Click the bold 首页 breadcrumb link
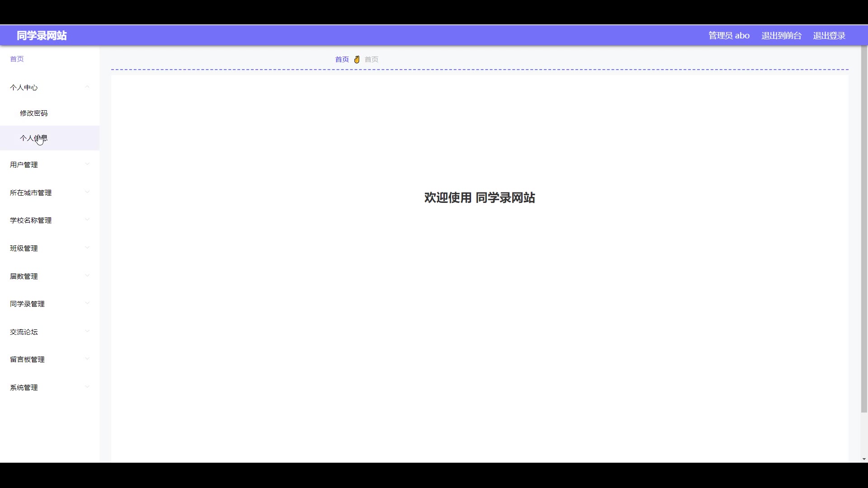 (x=342, y=59)
